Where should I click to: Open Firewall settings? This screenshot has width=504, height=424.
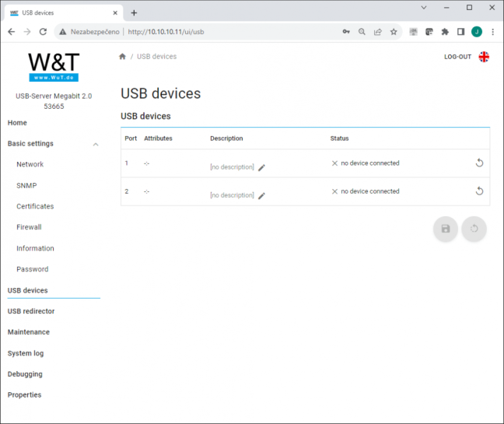29,227
